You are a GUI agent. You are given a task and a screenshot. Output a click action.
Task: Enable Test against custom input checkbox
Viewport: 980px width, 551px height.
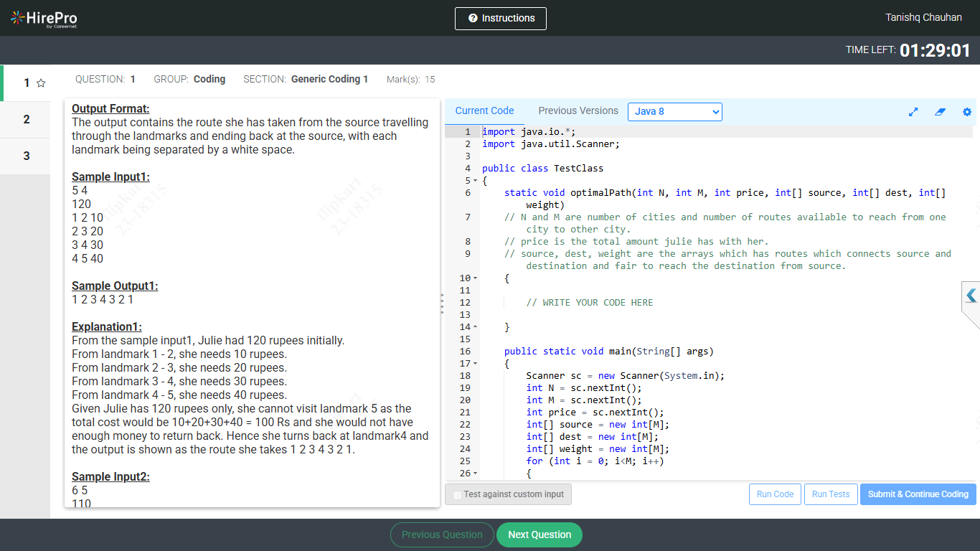457,495
